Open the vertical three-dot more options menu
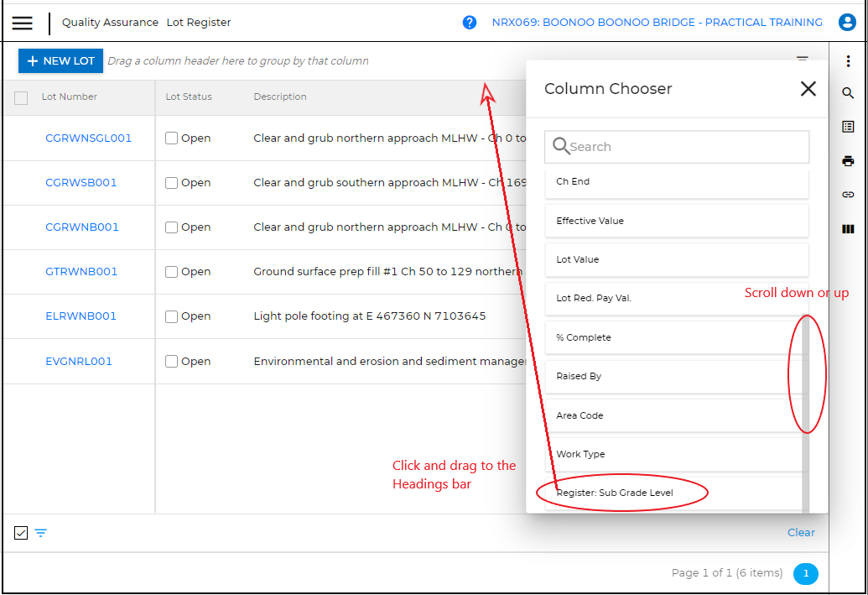Screen dimensions: 868x595 coord(848,61)
